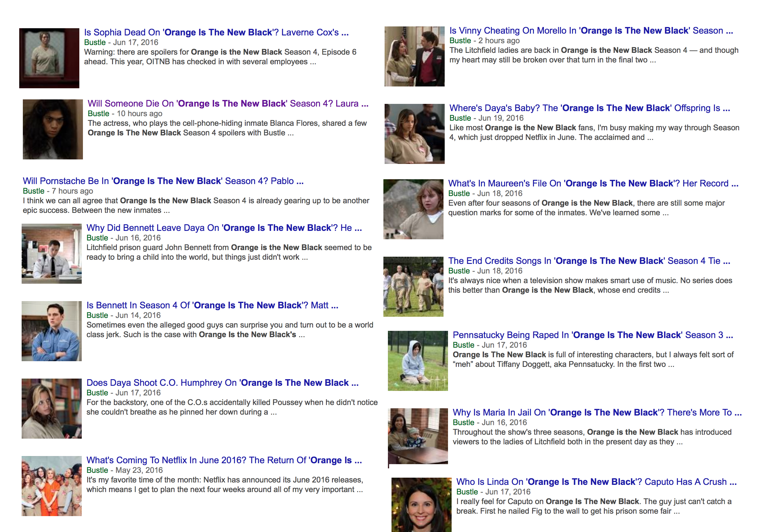Open 'Where's Daya's Baby' headline link
Viewport: 768px width, 532px height.
click(x=590, y=108)
